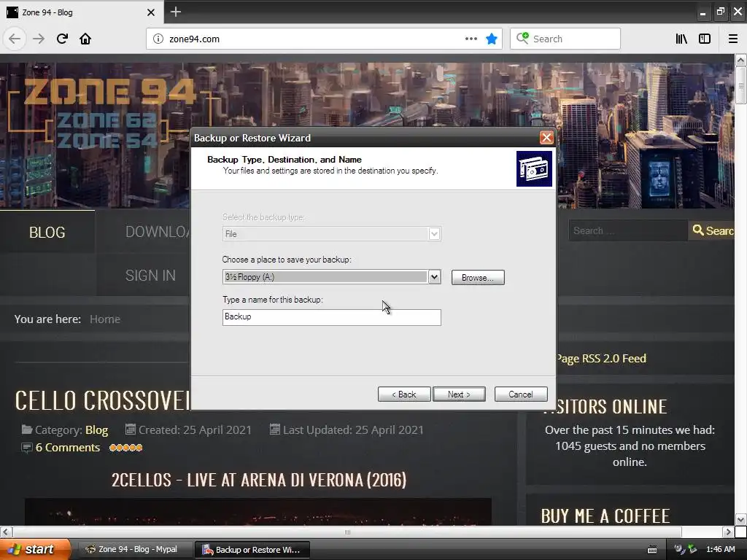Image resolution: width=747 pixels, height=560 pixels.
Task: Open the Page RSS 2.0 Feed link
Action: (x=601, y=359)
